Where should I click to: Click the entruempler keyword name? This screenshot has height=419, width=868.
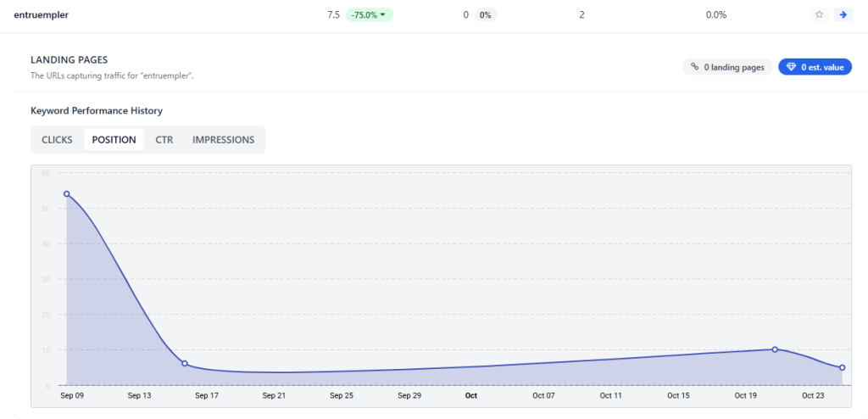(x=42, y=14)
